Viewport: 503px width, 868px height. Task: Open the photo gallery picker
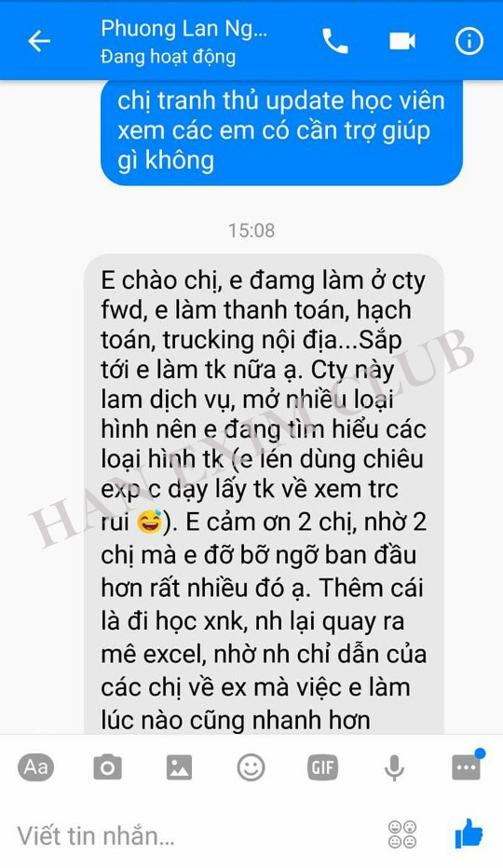pos(179,767)
